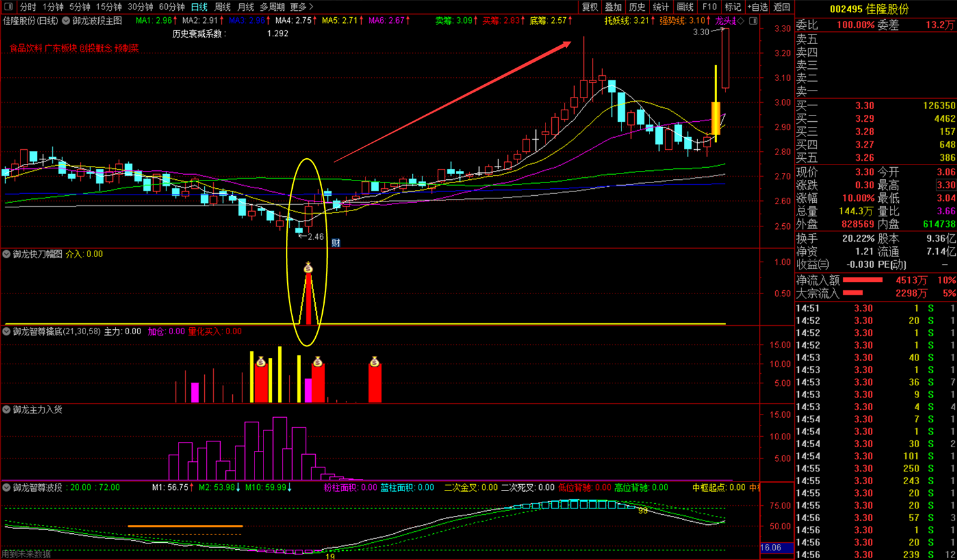The height and width of the screenshot is (560, 957).
Task: Click the 返回 back button
Action: click(782, 7)
